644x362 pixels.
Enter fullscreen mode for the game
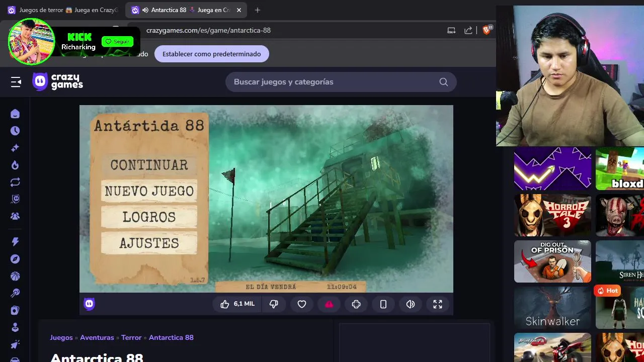pyautogui.click(x=438, y=304)
